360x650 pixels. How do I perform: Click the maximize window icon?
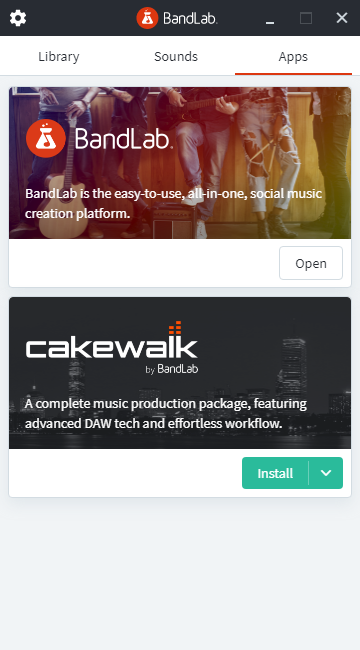(306, 18)
